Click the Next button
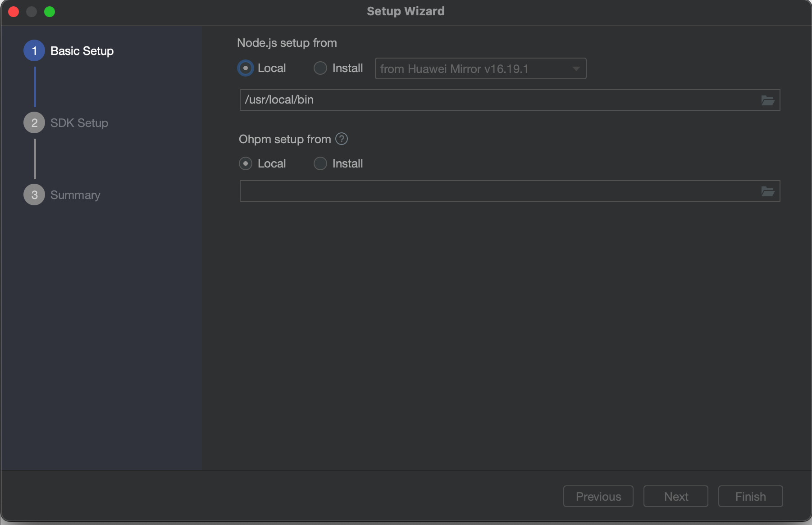Image resolution: width=812 pixels, height=525 pixels. (675, 496)
